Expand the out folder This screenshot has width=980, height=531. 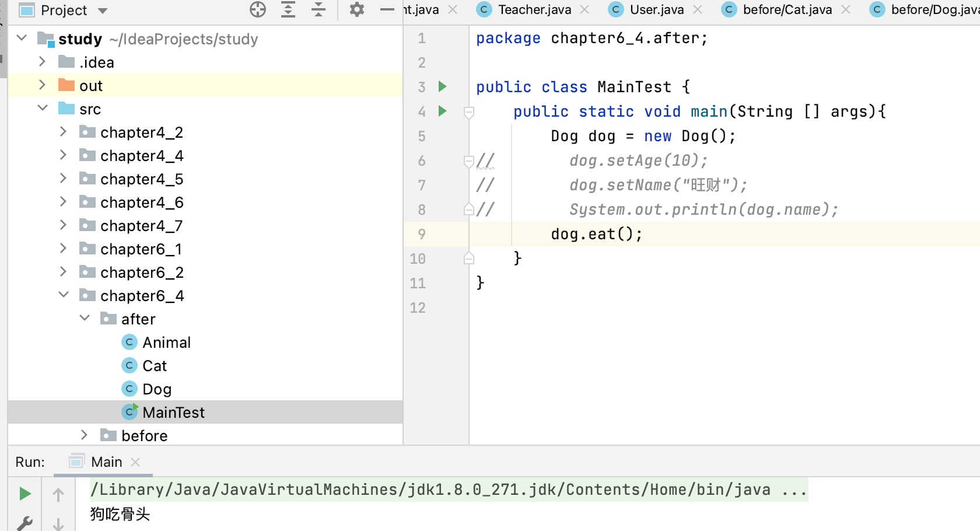point(42,85)
